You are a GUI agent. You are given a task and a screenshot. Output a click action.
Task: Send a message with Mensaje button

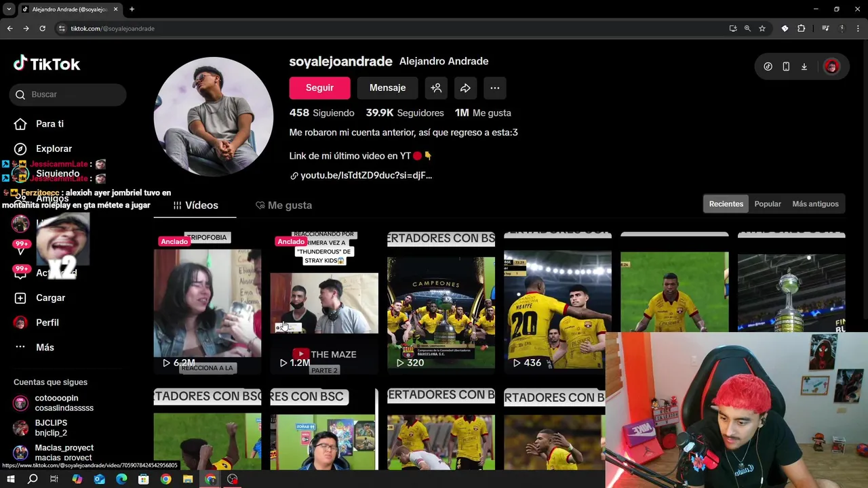(387, 87)
